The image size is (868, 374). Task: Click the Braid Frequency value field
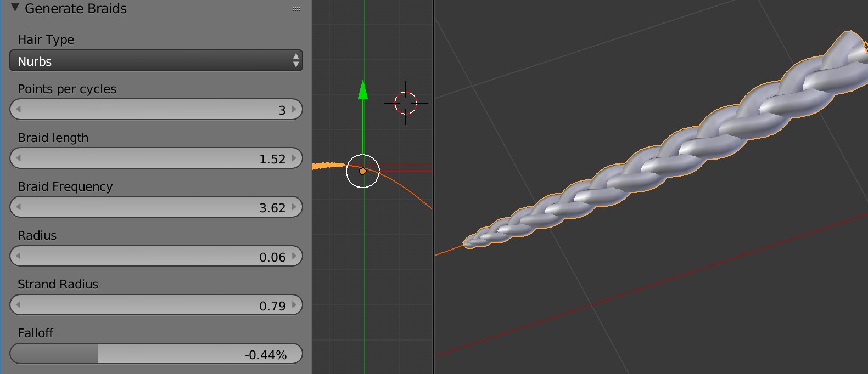(156, 207)
